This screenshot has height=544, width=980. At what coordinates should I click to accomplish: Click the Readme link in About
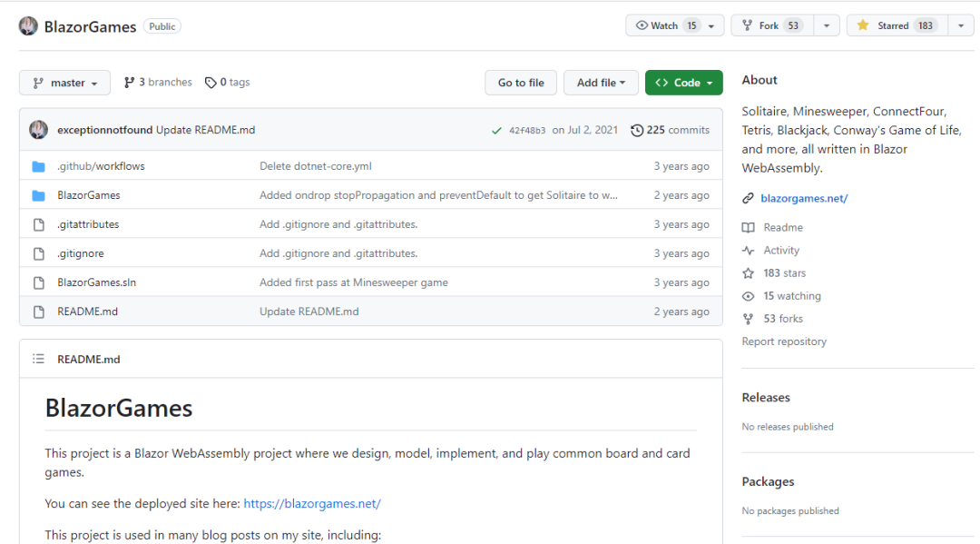point(783,228)
